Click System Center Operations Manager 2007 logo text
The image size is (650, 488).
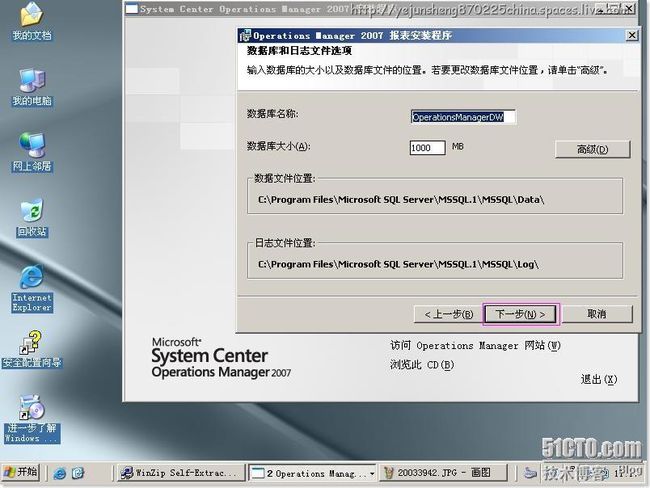(x=221, y=358)
